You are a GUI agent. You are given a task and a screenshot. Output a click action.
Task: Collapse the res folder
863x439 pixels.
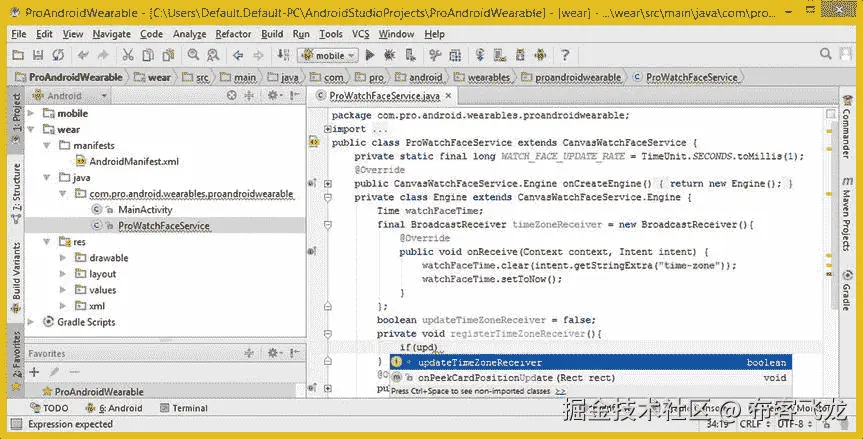pyautogui.click(x=47, y=242)
